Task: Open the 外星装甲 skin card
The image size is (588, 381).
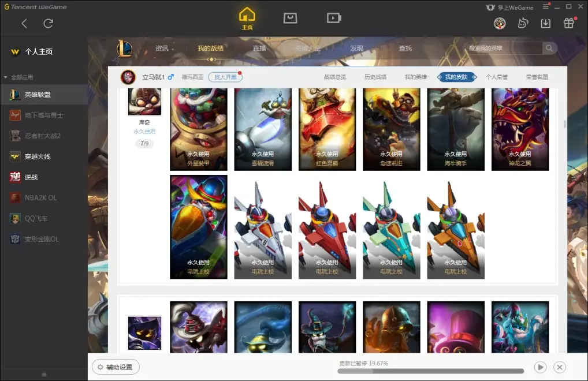Action: pos(198,129)
